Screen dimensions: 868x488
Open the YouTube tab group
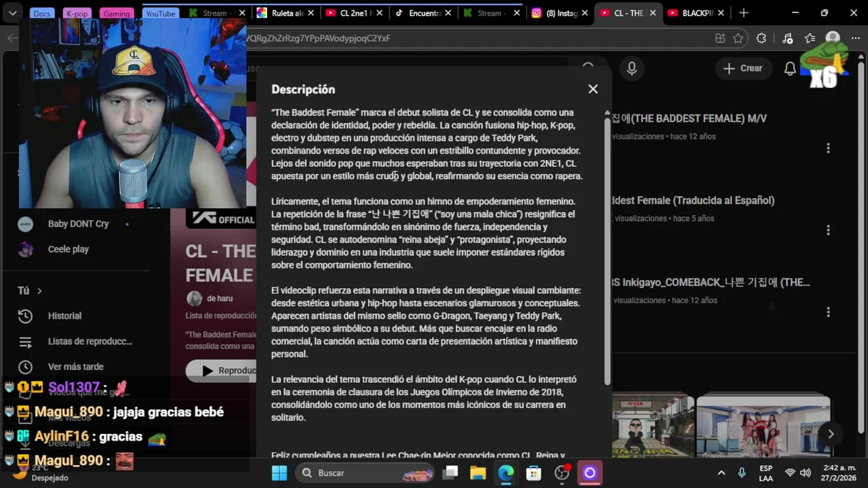pyautogui.click(x=161, y=14)
